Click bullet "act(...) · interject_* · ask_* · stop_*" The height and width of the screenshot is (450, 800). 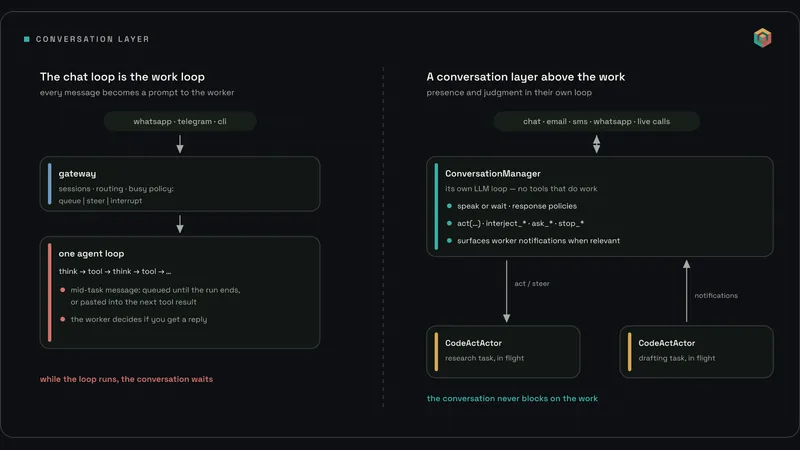pyautogui.click(x=520, y=223)
